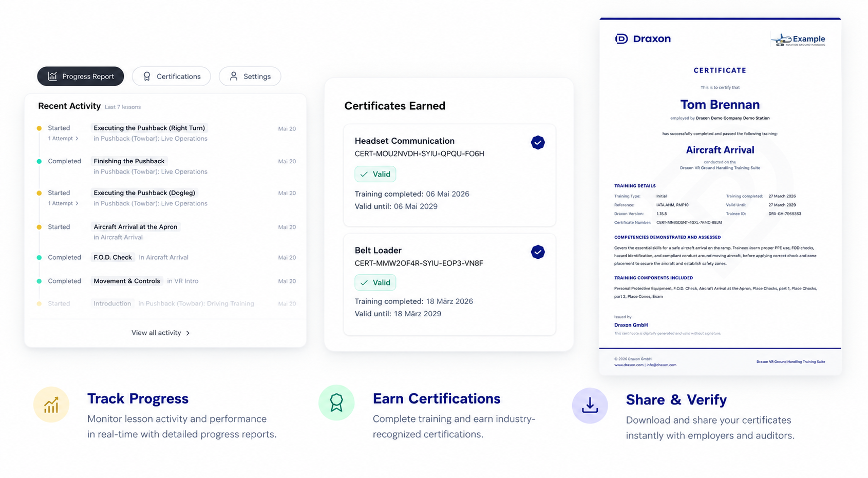
Task: Open lesson Executing the Pushback (Right Turn)
Action: click(149, 128)
